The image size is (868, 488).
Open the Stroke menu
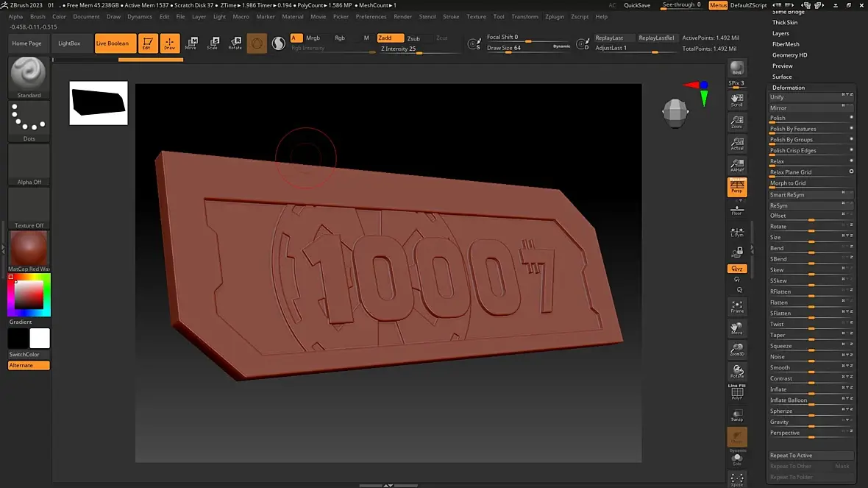(x=451, y=16)
